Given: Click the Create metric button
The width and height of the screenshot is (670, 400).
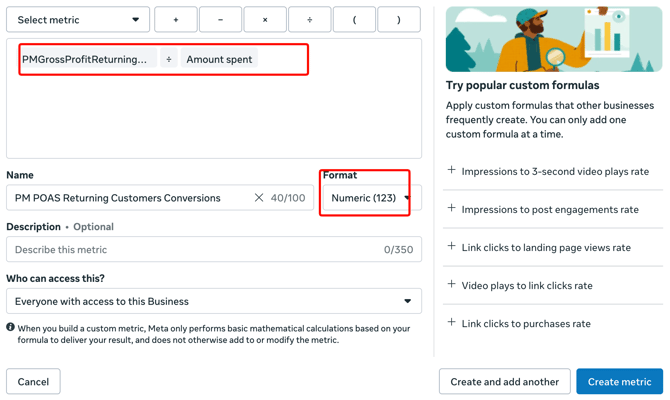Looking at the screenshot, I should click(620, 381).
